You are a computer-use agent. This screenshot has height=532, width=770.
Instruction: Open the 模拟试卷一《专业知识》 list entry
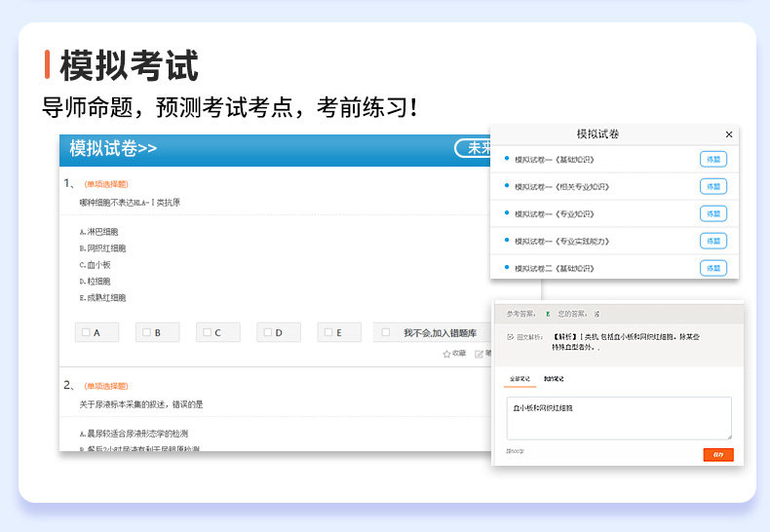[555, 214]
